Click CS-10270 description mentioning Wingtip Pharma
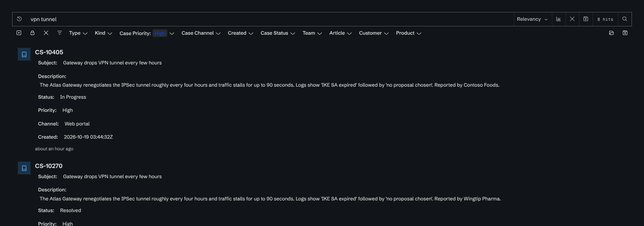 [x=270, y=199]
